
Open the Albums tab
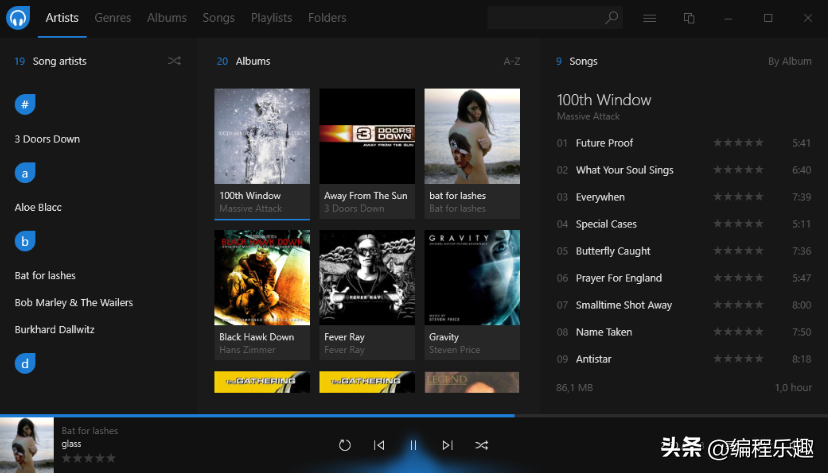[167, 18]
